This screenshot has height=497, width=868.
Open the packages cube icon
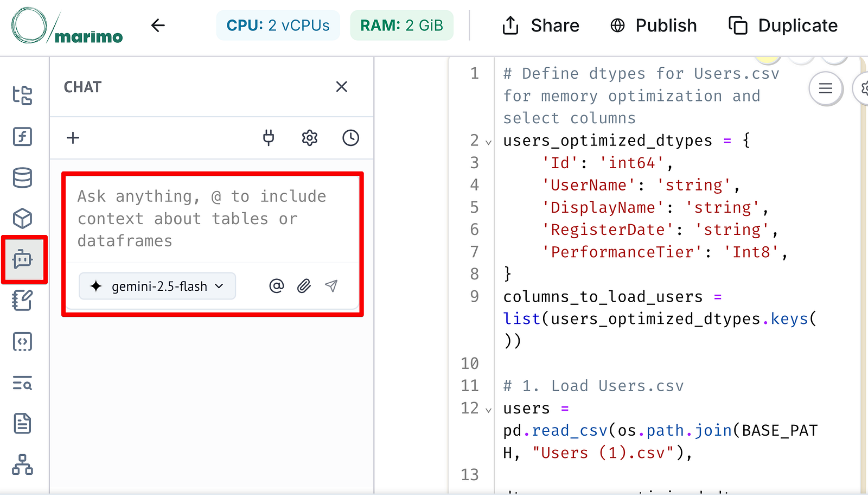coord(22,219)
